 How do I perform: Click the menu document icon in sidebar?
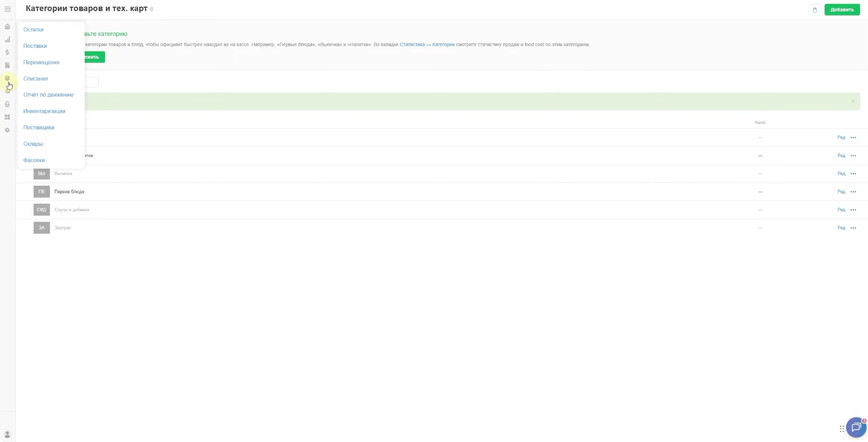pos(7,65)
